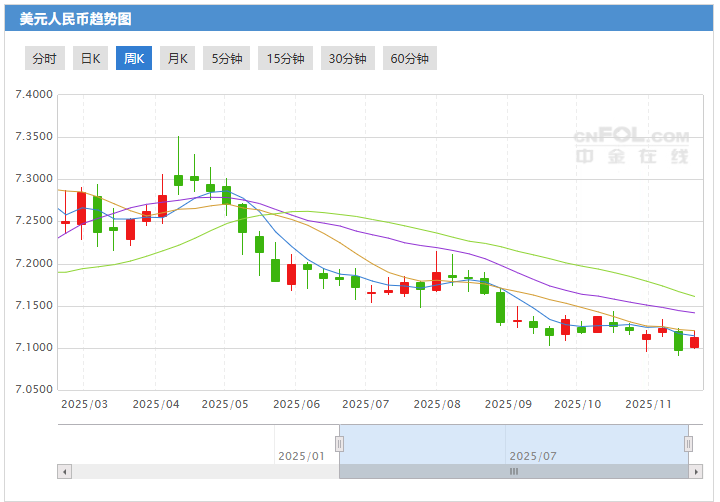The width and height of the screenshot is (720, 502).
Task: Click the last red candlestick at far right
Action: click(x=694, y=342)
